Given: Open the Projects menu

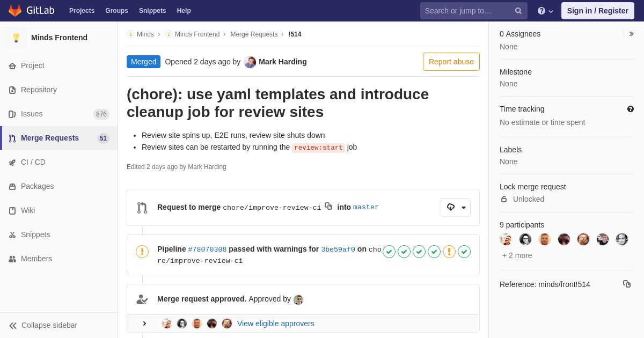Looking at the screenshot, I should click(82, 11).
